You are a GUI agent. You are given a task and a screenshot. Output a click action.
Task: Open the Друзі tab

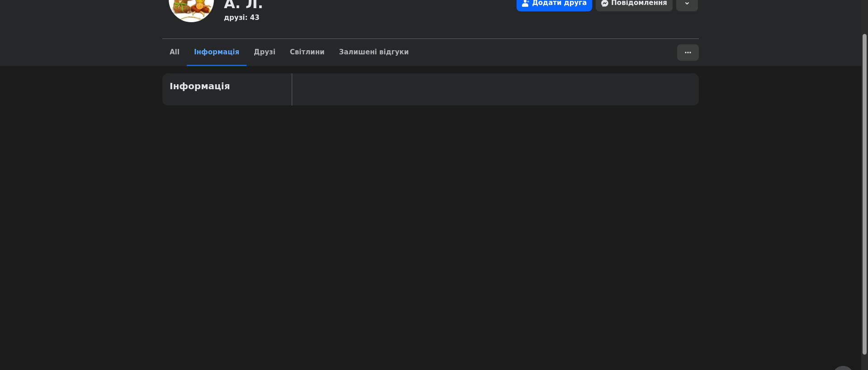(265, 52)
